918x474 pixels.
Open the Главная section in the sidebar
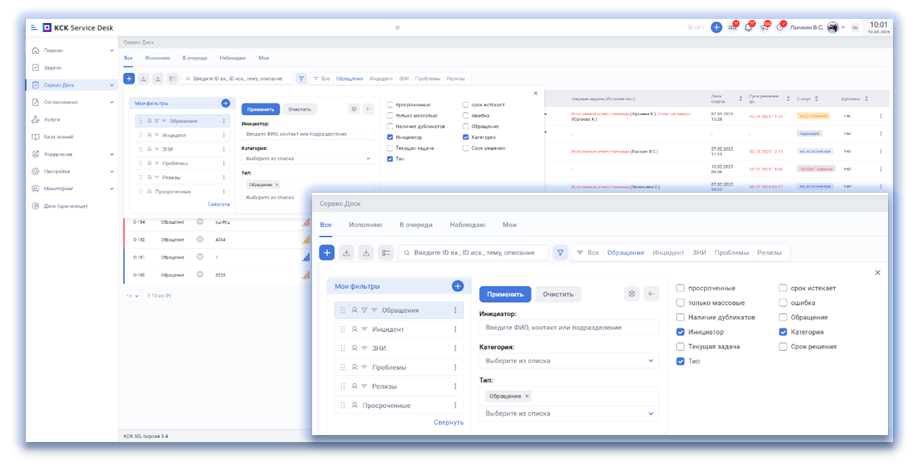(71, 50)
